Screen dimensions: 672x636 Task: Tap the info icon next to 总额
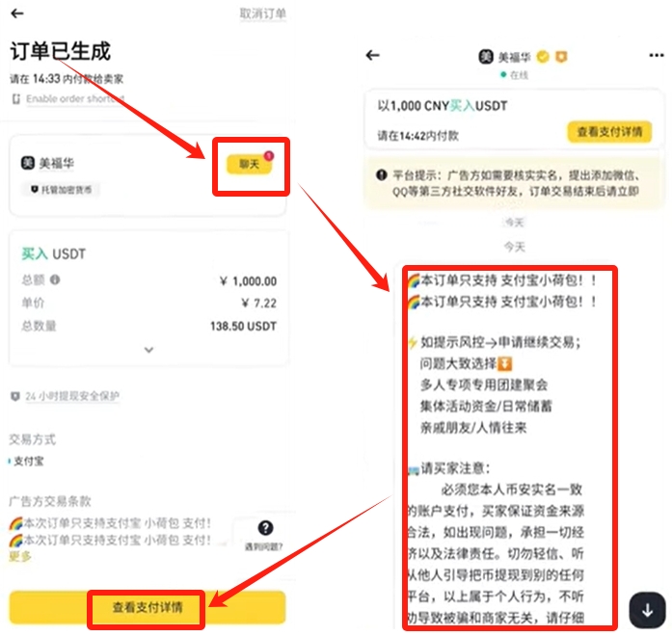pos(55,280)
